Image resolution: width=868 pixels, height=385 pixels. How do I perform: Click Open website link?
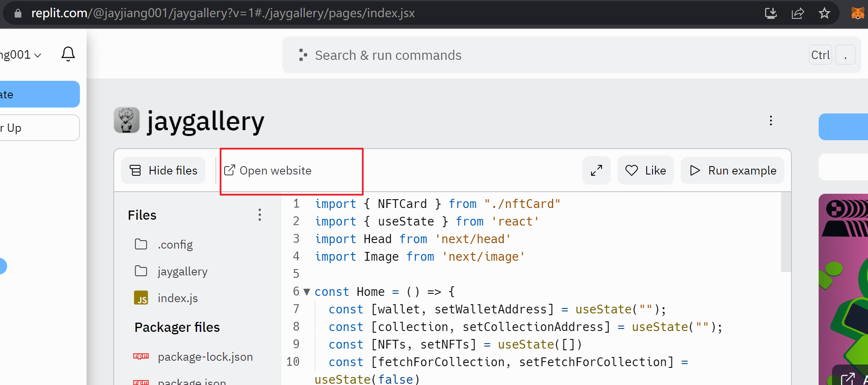(268, 171)
